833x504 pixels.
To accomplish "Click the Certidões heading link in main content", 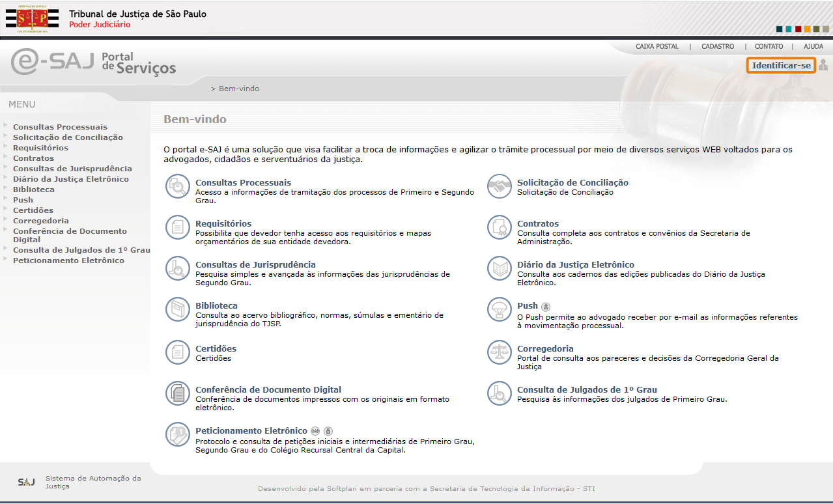I will [216, 349].
